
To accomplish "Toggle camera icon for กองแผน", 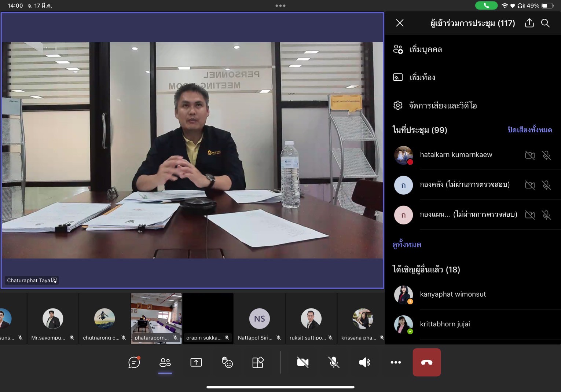I will pyautogui.click(x=530, y=215).
